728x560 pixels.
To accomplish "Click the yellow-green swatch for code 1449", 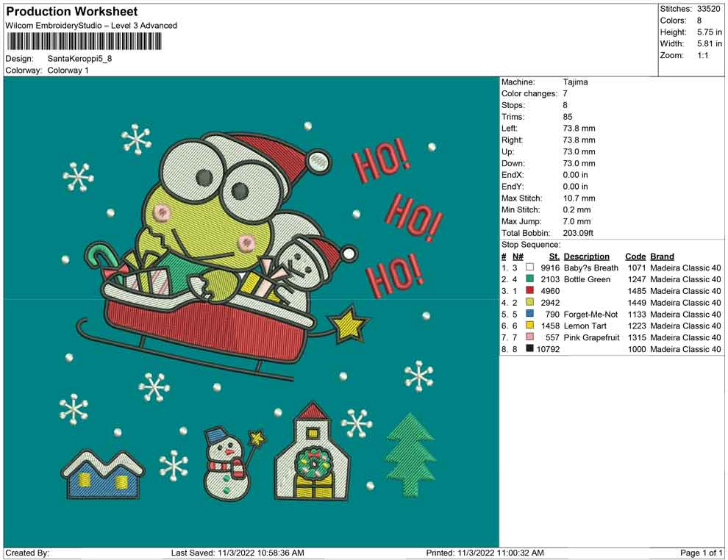I will (529, 302).
